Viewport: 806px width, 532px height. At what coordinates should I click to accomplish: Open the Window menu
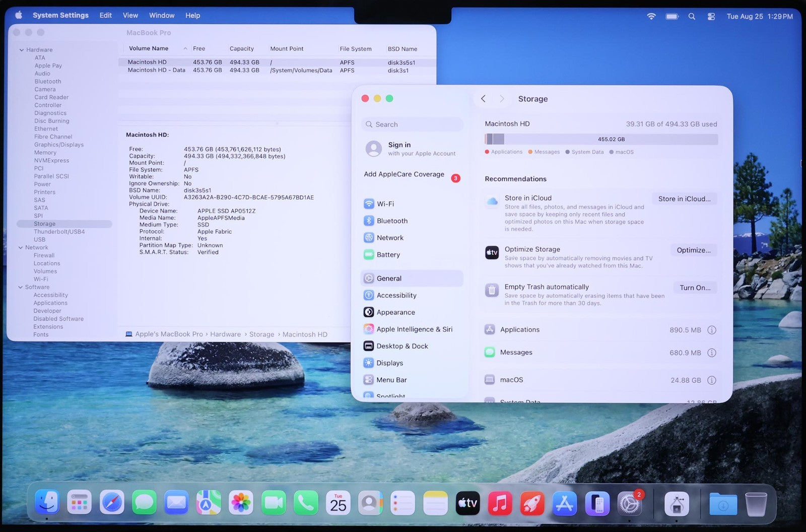coord(162,15)
